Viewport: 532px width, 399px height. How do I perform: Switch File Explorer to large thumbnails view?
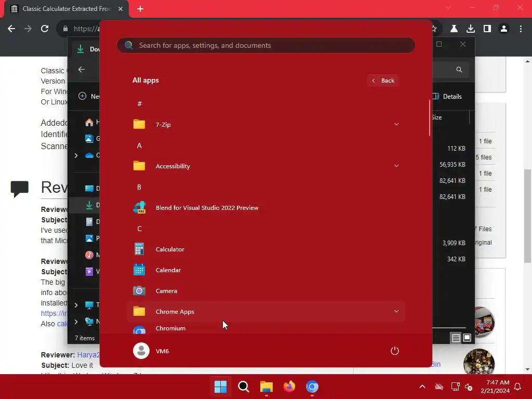pyautogui.click(x=467, y=338)
